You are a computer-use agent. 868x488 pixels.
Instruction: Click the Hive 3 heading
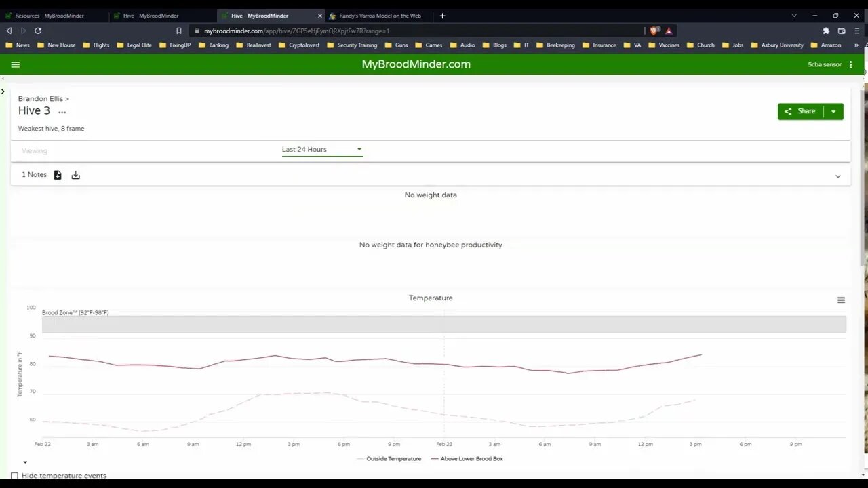34,111
